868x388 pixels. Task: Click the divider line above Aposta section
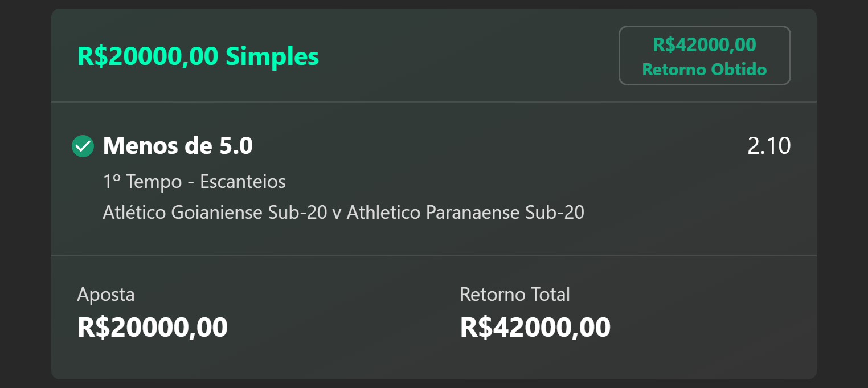click(433, 255)
